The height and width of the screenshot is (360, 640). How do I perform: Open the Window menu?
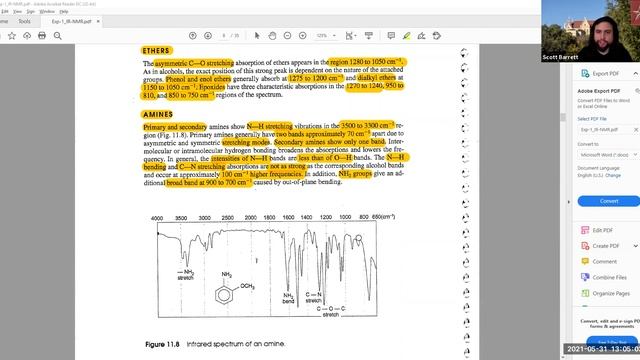pyautogui.click(x=47, y=12)
